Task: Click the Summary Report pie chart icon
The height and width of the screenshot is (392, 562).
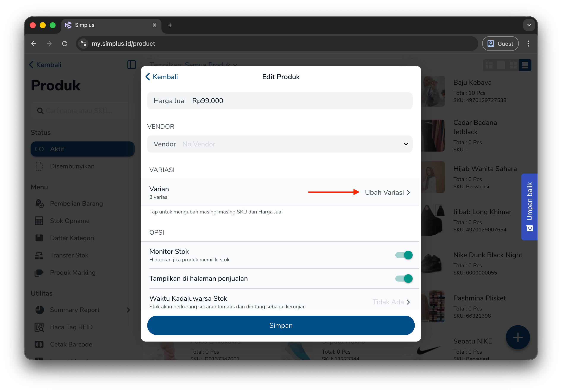Action: 39,310
